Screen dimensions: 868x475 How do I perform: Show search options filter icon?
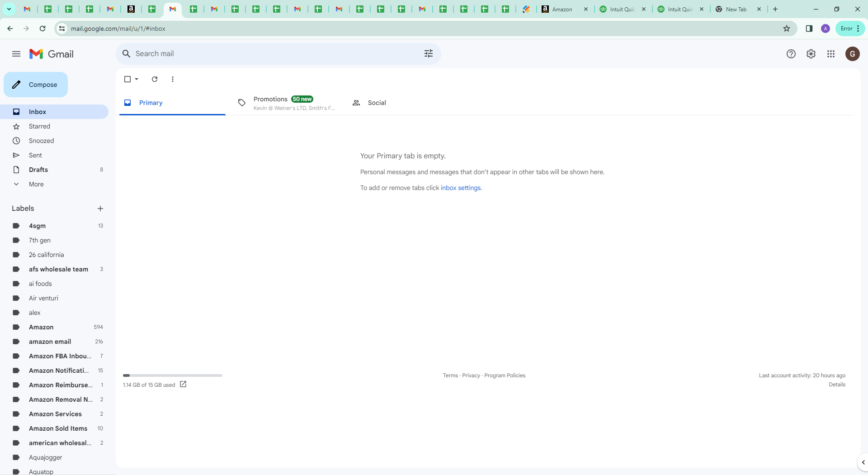(429, 54)
